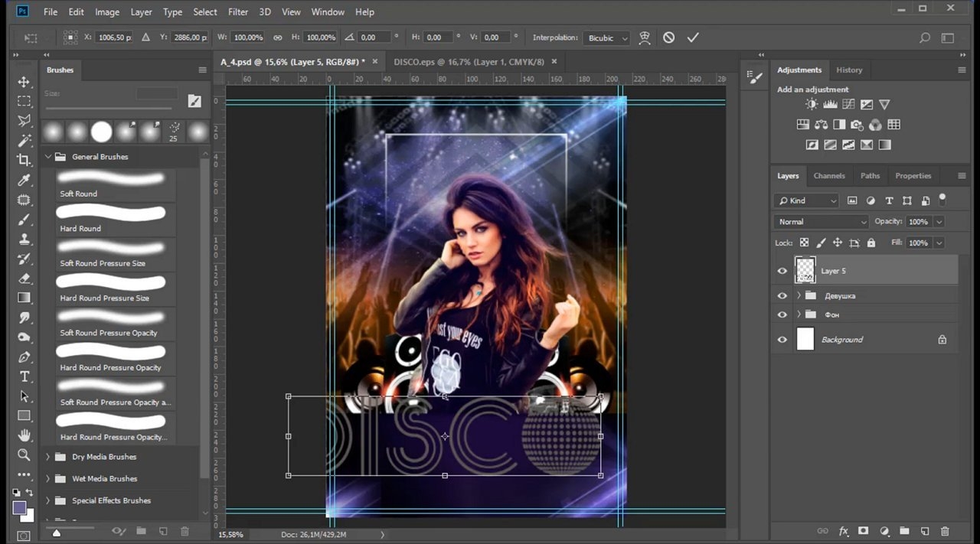Image resolution: width=980 pixels, height=544 pixels.
Task: Switch to the DISCO.eps document tab
Action: click(469, 62)
